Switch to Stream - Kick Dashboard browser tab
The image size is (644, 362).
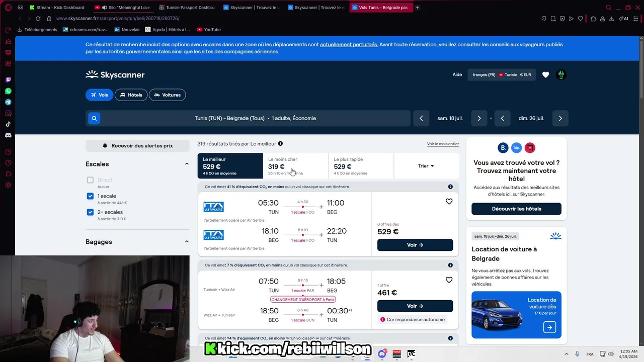(57, 8)
